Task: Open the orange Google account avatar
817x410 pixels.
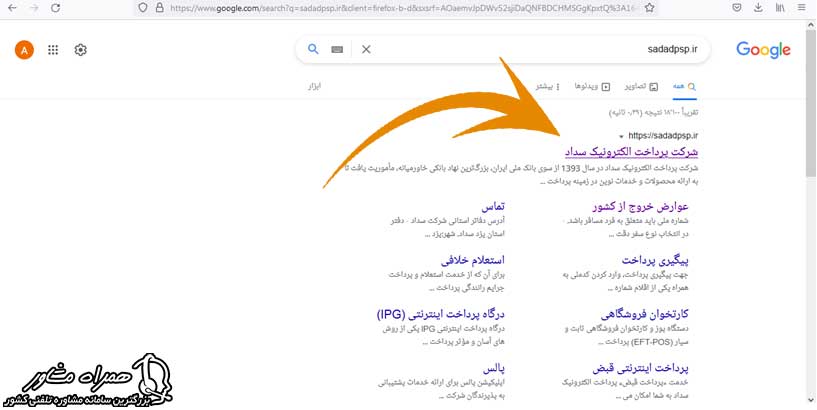Action: coord(24,50)
